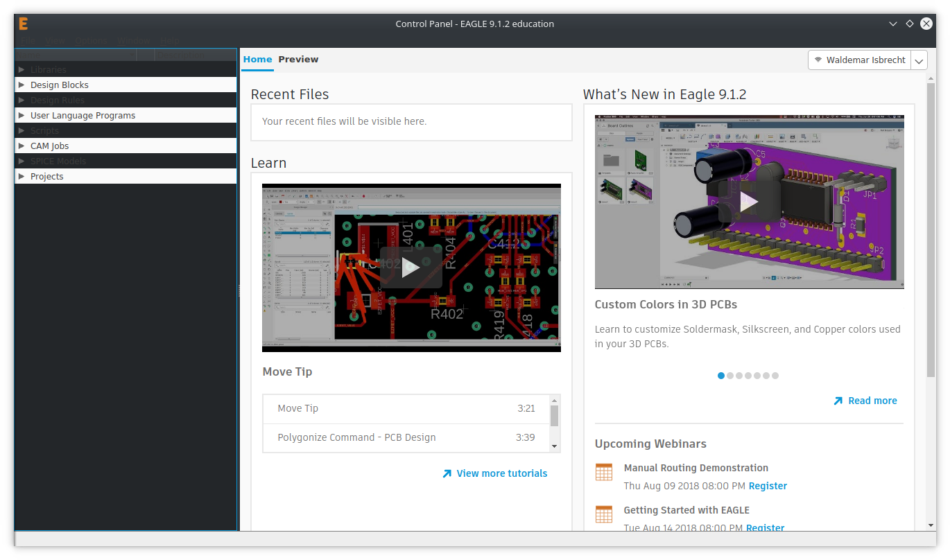Register for the Manual Routing Demonstration webinar
The width and height of the screenshot is (950, 560).
768,486
